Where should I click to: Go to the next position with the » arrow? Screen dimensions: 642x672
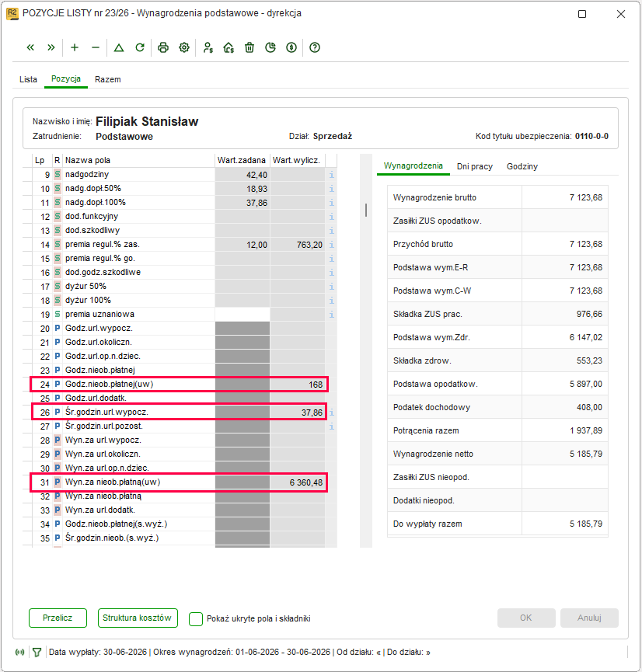[x=51, y=47]
